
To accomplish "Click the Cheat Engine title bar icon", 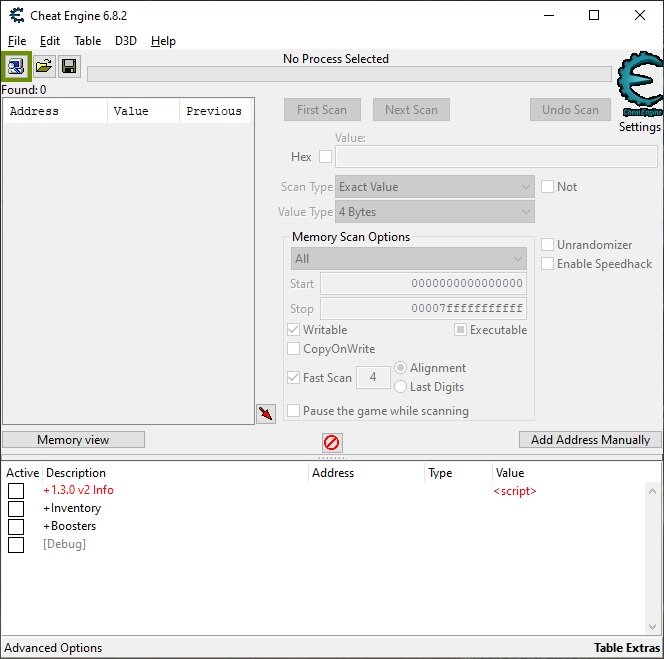I will 17,15.
